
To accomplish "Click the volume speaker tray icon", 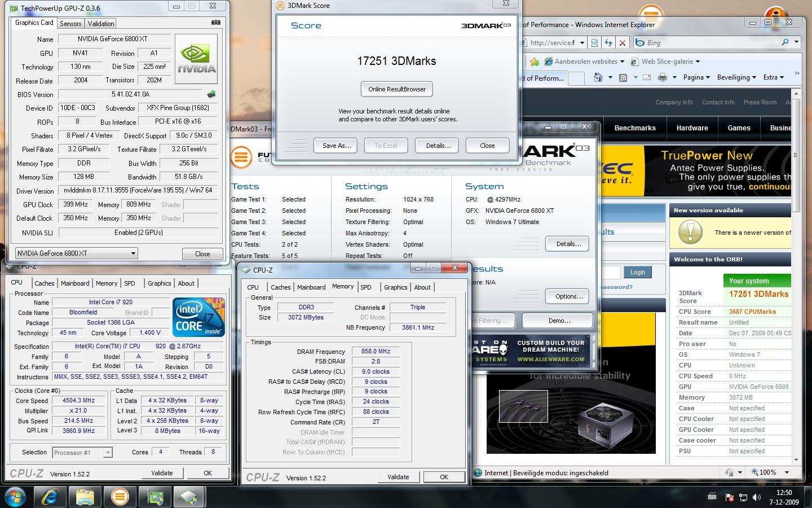I will [x=757, y=498].
